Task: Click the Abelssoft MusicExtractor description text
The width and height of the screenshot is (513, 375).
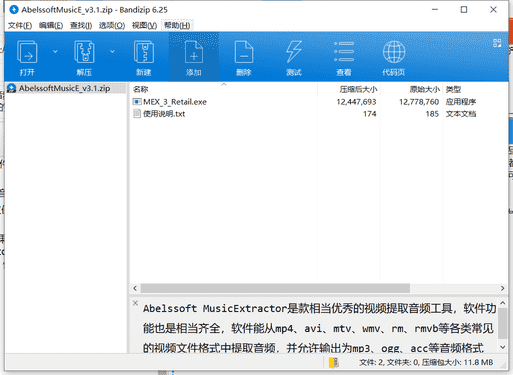Action: (x=320, y=328)
